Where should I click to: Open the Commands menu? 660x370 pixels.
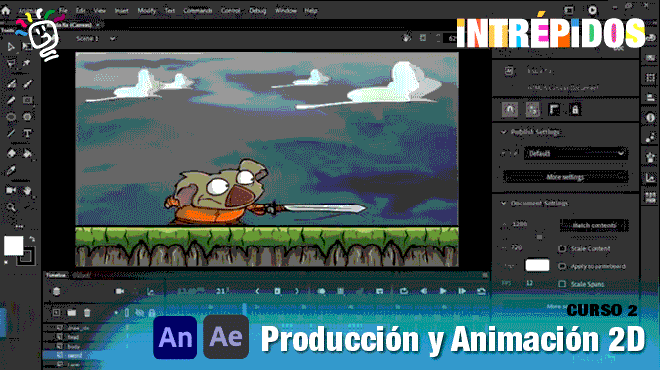(x=197, y=11)
